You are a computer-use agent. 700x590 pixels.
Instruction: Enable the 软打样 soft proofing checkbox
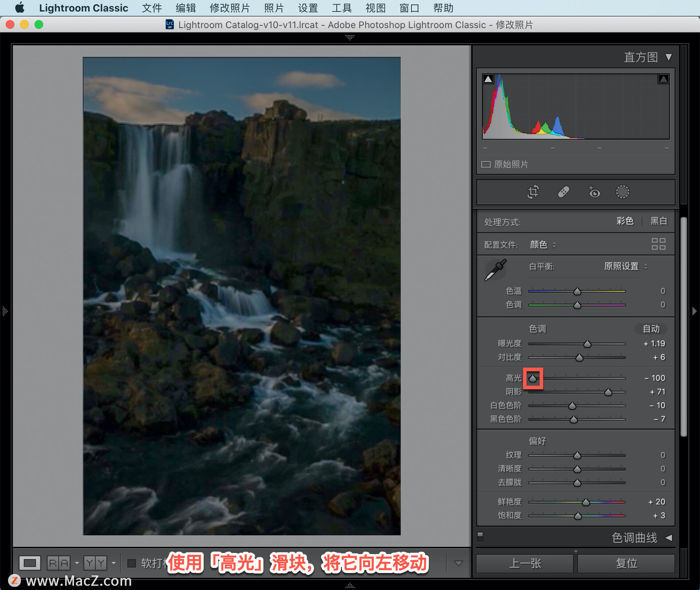coord(132,563)
